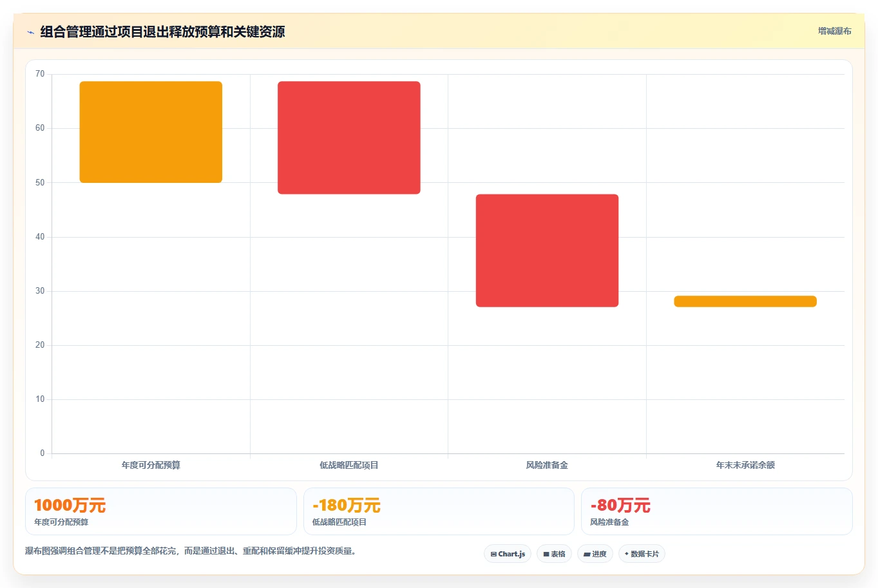Click the 年度可分配预算 axis label

click(x=151, y=465)
